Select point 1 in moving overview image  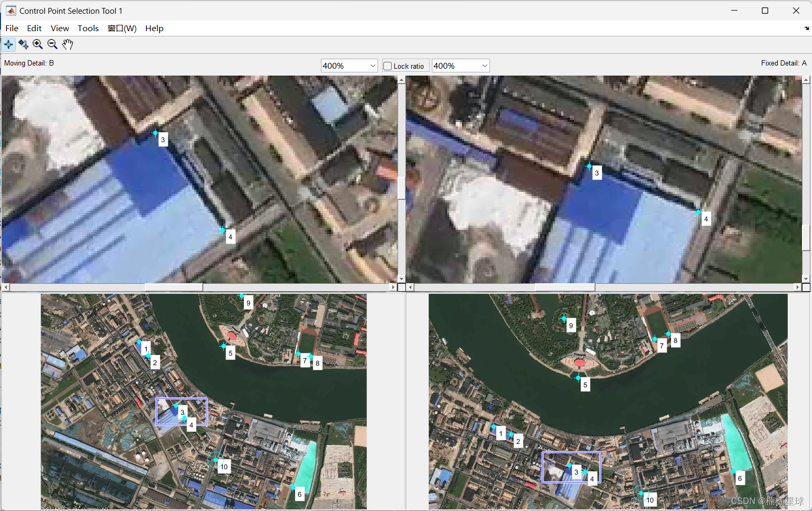click(139, 342)
